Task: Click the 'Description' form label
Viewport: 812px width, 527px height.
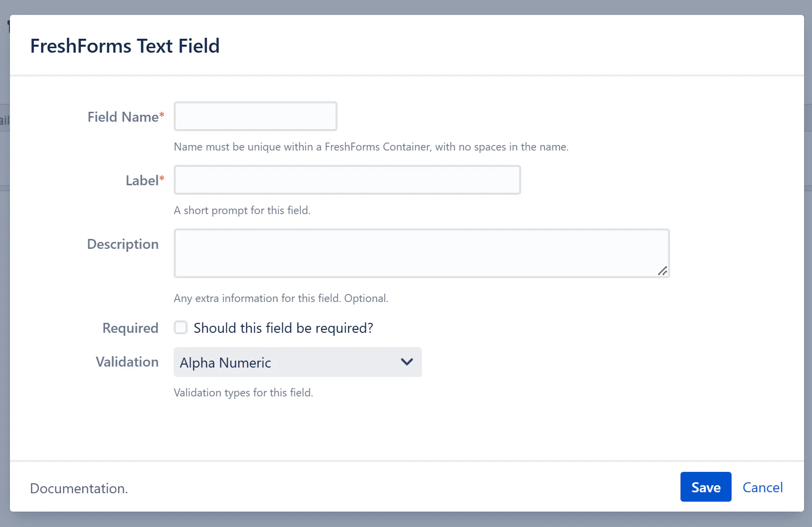Action: [x=123, y=244]
